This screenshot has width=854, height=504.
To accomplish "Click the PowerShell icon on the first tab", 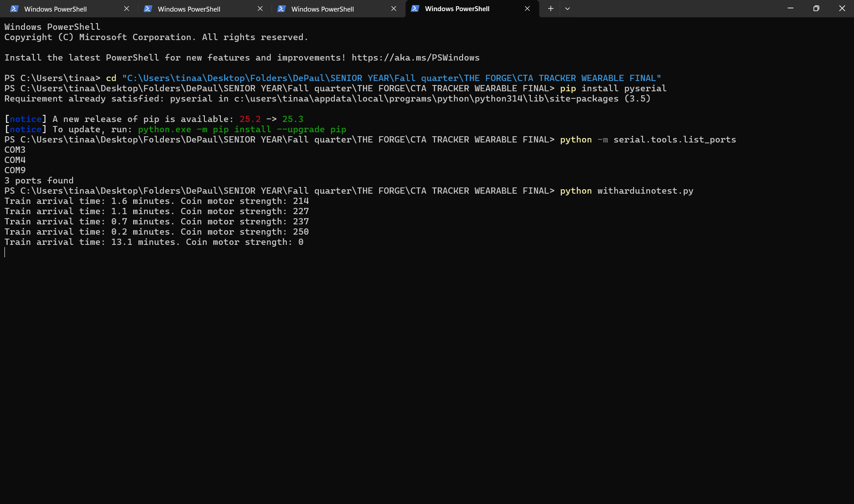I will click(x=15, y=8).
